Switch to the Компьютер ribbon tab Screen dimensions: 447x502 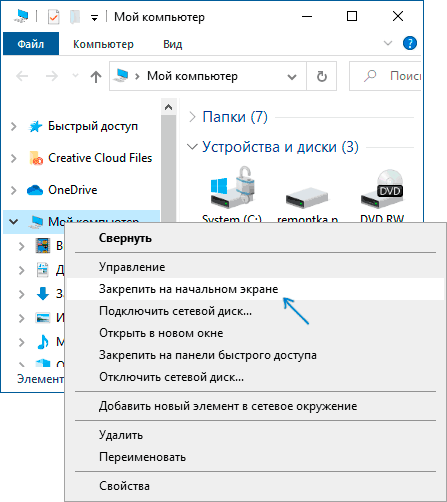103,44
